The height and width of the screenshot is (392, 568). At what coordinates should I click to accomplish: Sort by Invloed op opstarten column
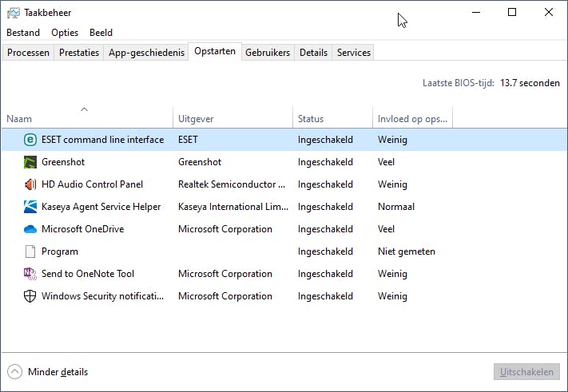[412, 119]
